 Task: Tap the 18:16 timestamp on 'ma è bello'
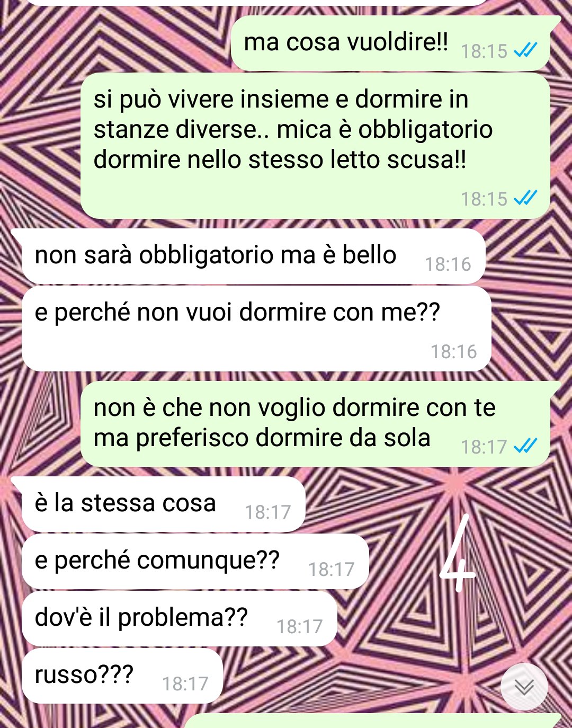pos(448,264)
